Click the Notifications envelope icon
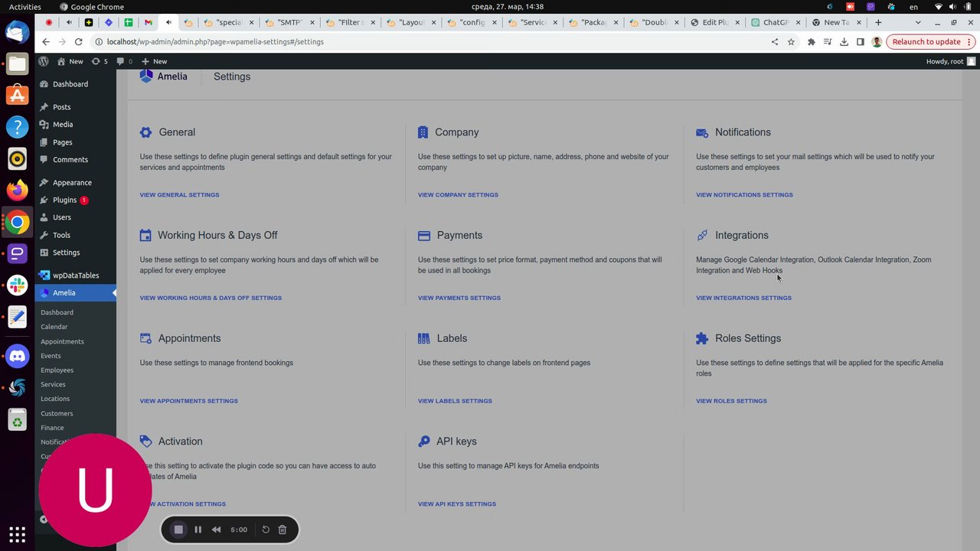The image size is (980, 551). click(x=702, y=132)
